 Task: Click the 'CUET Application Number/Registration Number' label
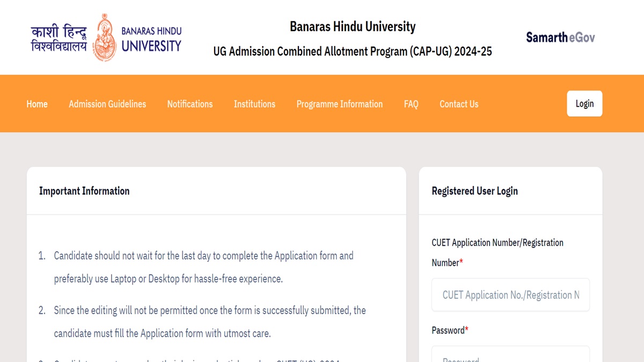tap(497, 253)
